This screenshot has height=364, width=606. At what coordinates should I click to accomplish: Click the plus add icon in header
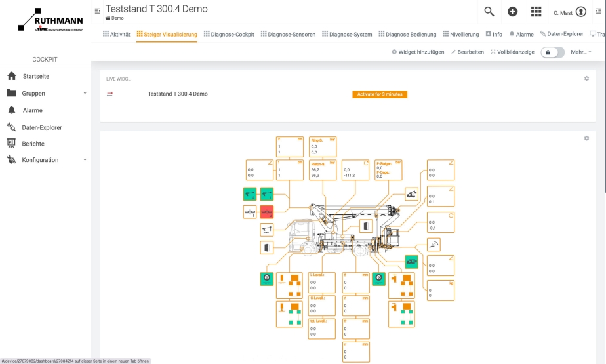[512, 12]
